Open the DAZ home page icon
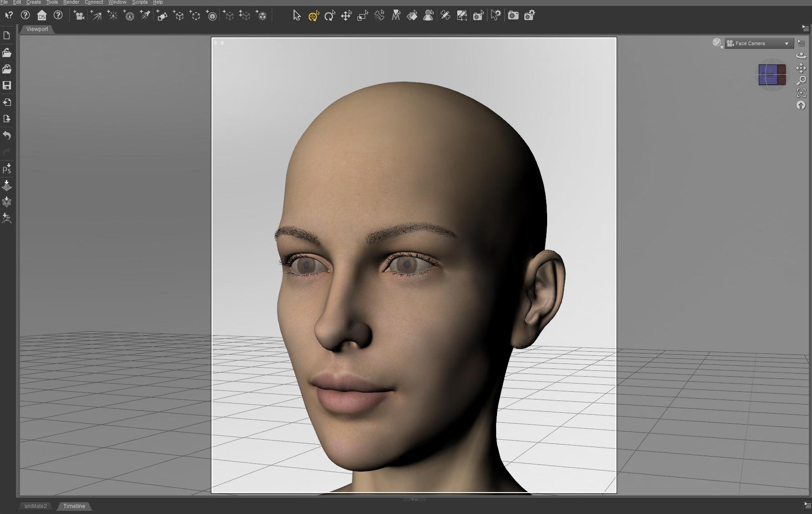This screenshot has width=812, height=514. coord(41,16)
